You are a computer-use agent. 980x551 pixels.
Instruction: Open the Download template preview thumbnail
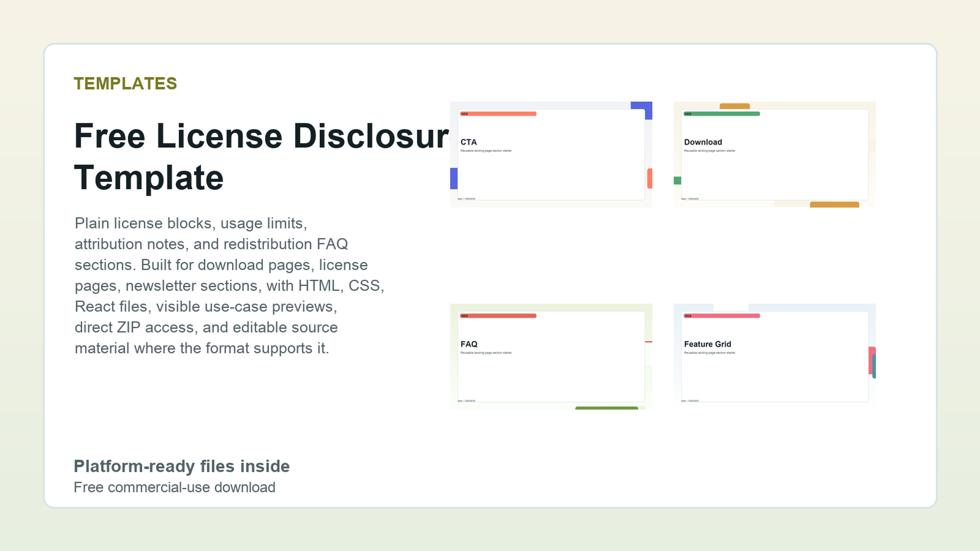pyautogui.click(x=775, y=154)
